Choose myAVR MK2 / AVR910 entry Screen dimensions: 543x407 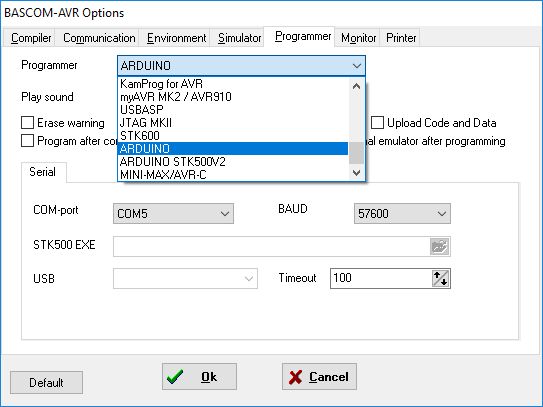233,97
